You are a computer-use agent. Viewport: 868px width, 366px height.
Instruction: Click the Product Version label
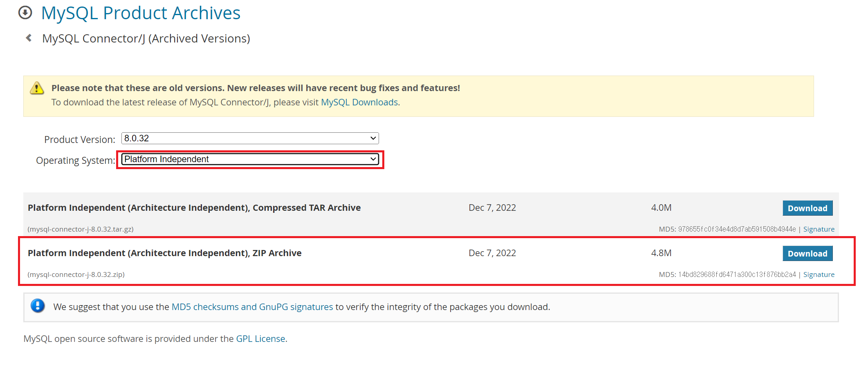pos(80,139)
